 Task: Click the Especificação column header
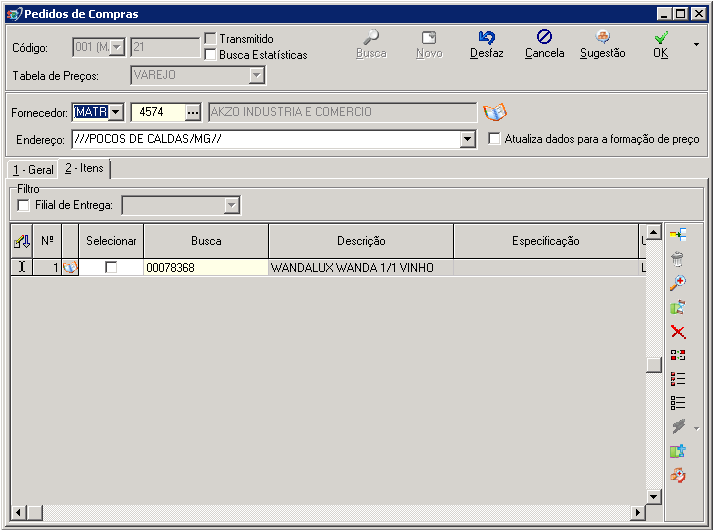pos(546,241)
